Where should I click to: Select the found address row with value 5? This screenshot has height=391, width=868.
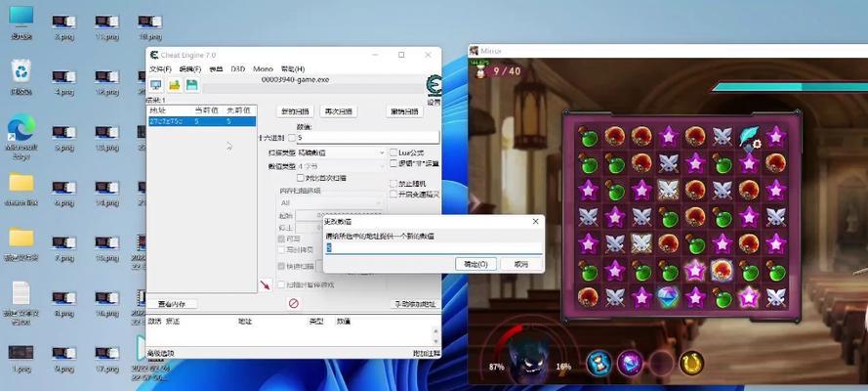click(201, 121)
